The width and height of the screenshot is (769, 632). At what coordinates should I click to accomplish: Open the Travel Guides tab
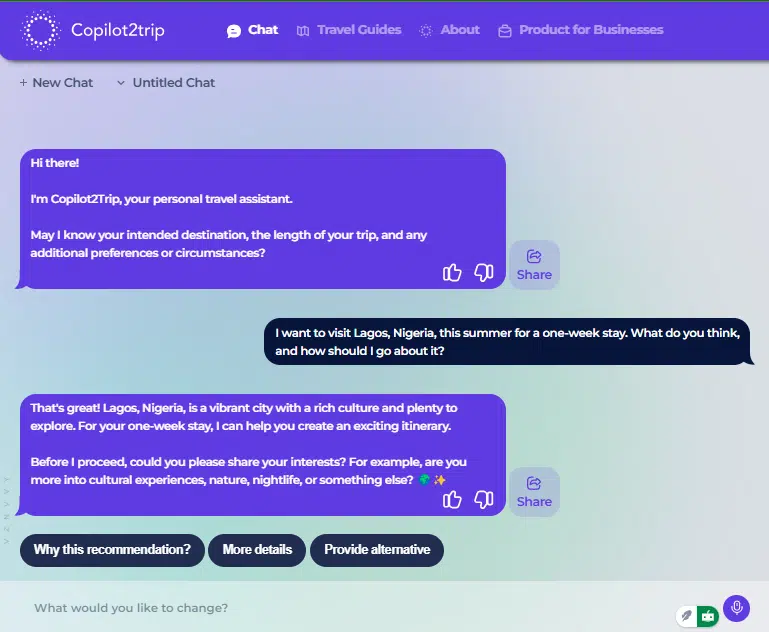(349, 30)
